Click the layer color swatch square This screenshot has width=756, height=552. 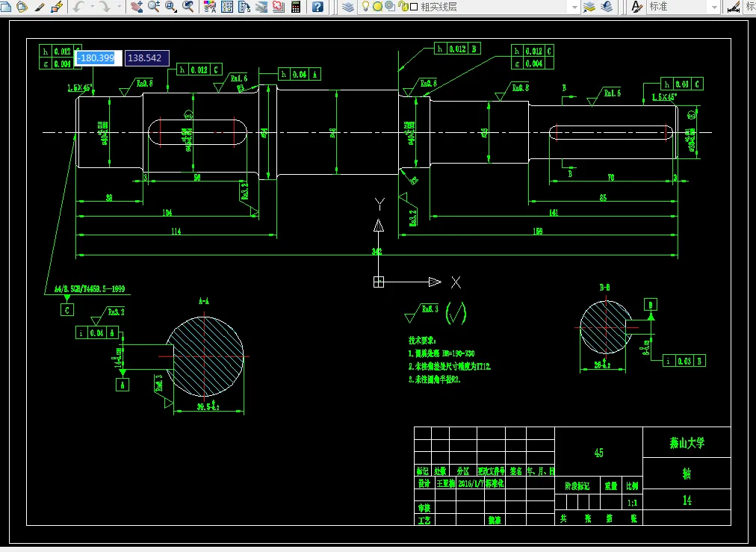tap(414, 7)
